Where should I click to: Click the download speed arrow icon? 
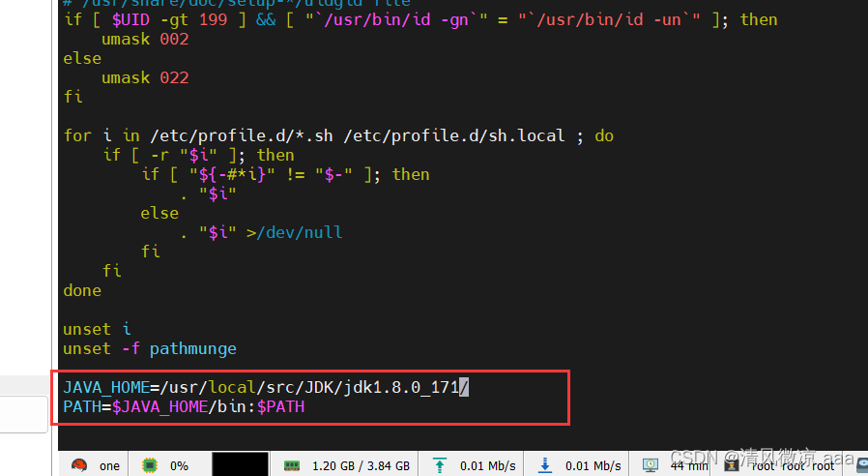[x=545, y=465]
